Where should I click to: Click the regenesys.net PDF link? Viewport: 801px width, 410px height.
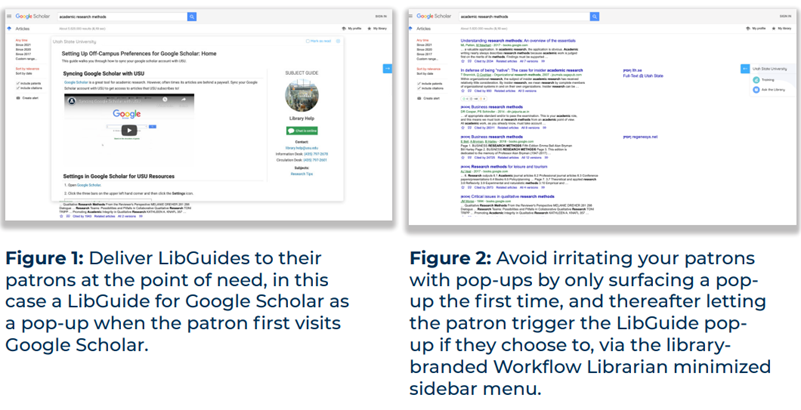[641, 137]
